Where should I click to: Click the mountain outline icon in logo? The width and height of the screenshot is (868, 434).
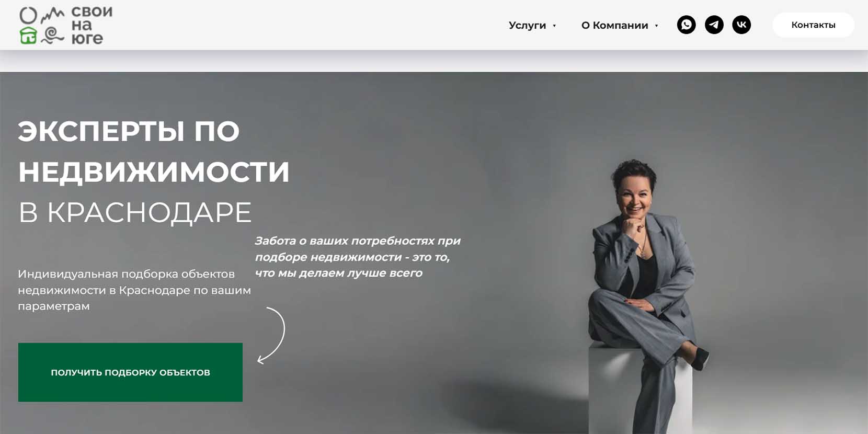pos(53,16)
